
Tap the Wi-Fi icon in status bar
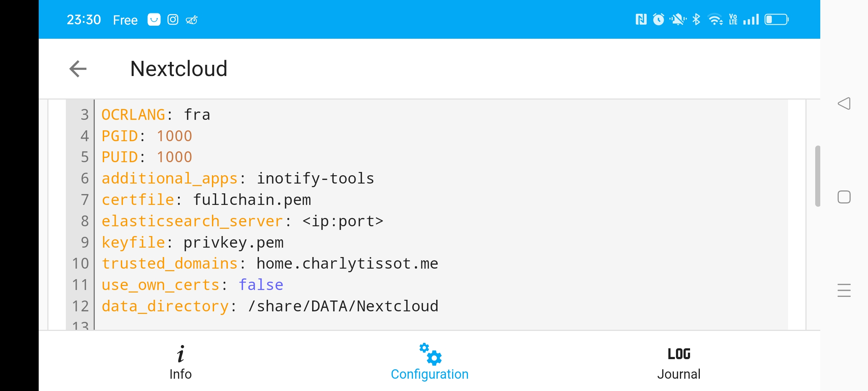click(x=715, y=20)
